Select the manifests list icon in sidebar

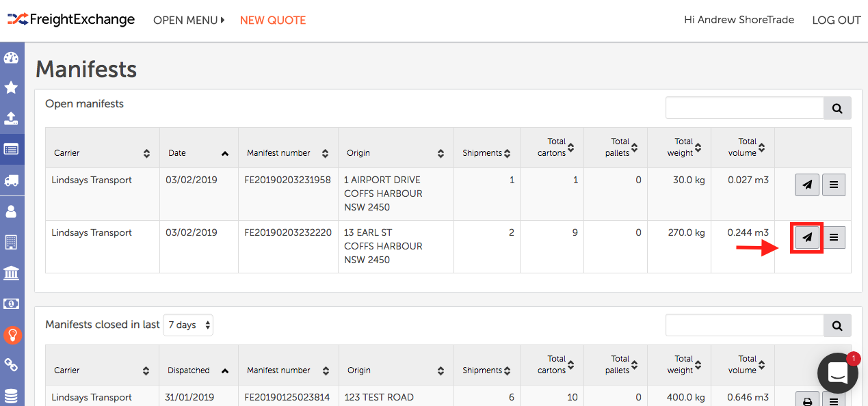point(11,149)
